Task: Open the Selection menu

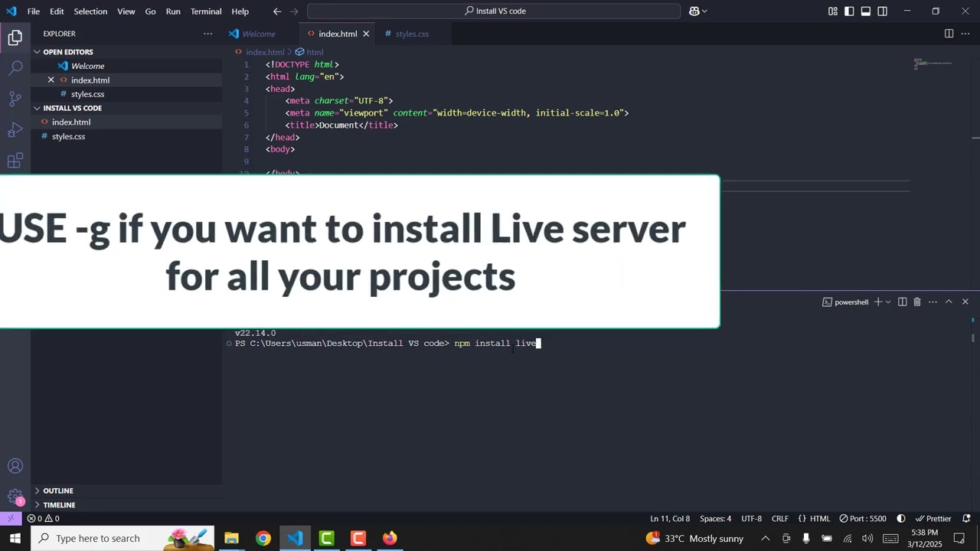Action: coord(90,11)
